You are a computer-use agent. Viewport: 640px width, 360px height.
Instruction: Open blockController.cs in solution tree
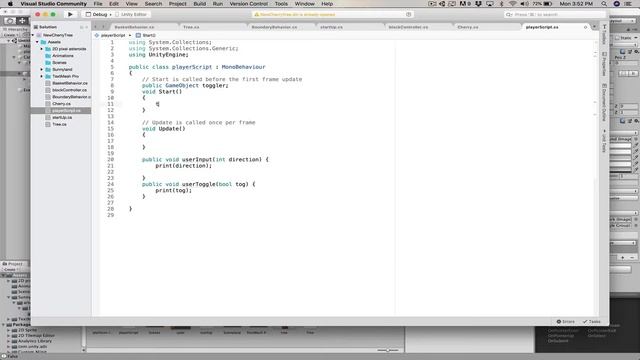[x=69, y=90]
